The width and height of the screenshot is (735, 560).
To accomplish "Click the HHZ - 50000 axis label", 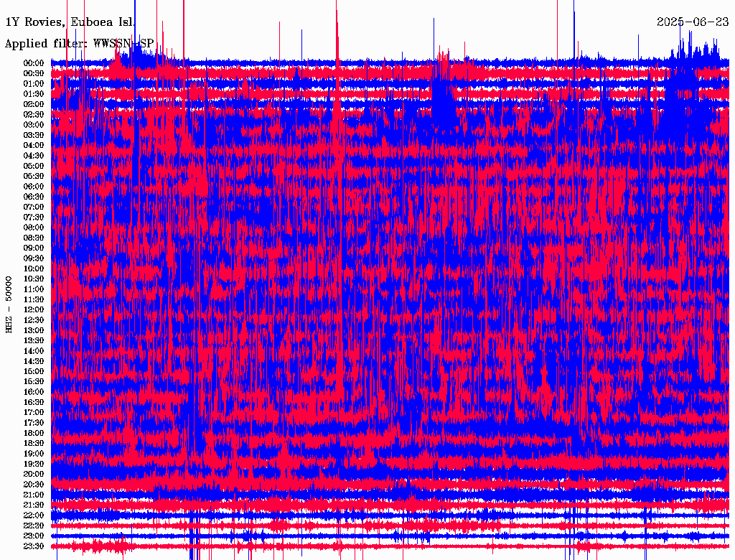I will tap(9, 304).
